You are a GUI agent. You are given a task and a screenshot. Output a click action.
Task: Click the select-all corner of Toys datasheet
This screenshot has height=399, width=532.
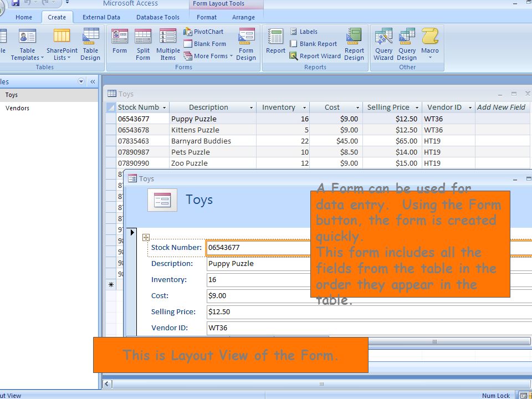pos(111,108)
